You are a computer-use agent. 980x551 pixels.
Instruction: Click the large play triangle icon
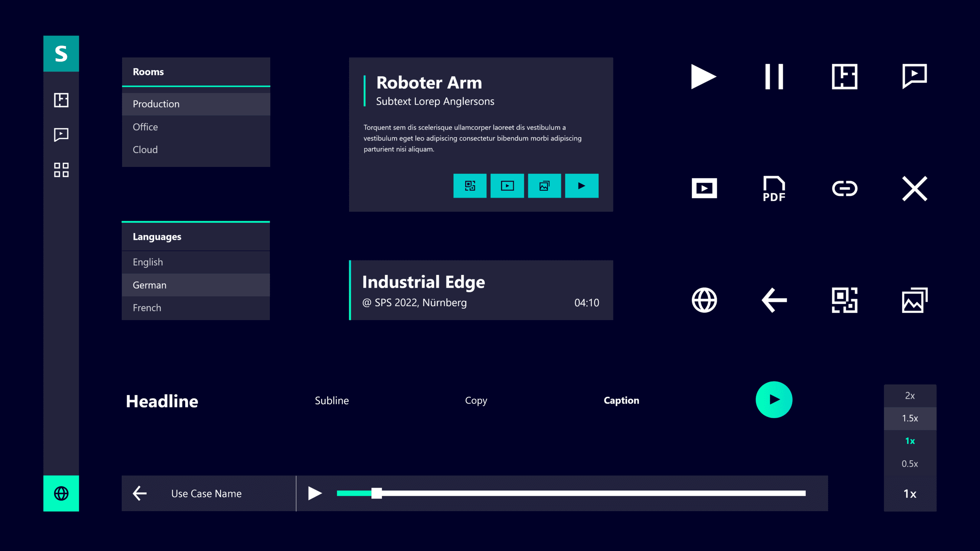click(x=704, y=77)
